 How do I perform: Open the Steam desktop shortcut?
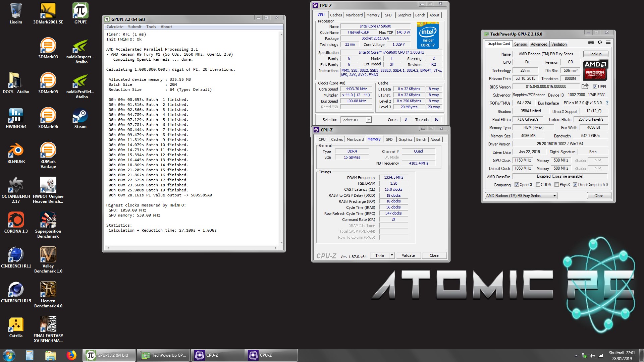[x=80, y=118]
